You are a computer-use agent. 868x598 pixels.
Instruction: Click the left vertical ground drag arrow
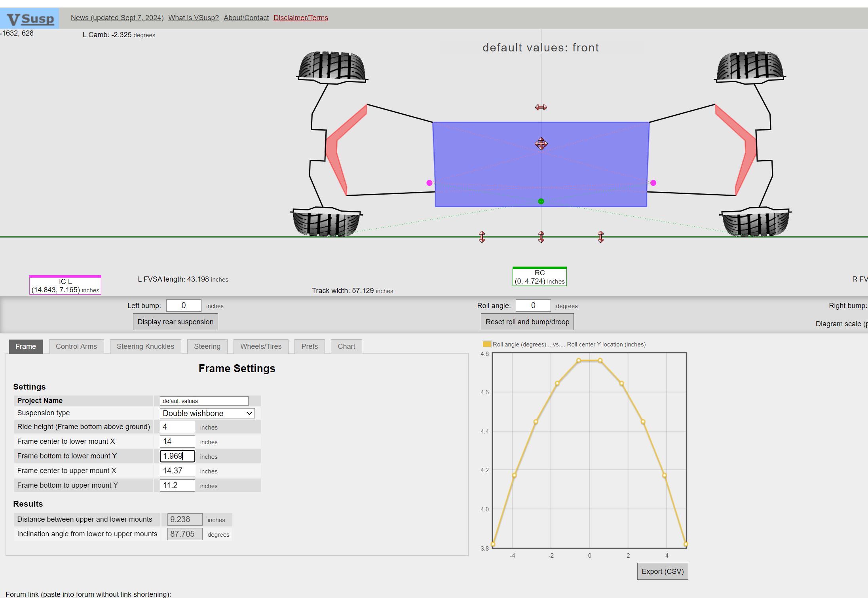tap(482, 237)
